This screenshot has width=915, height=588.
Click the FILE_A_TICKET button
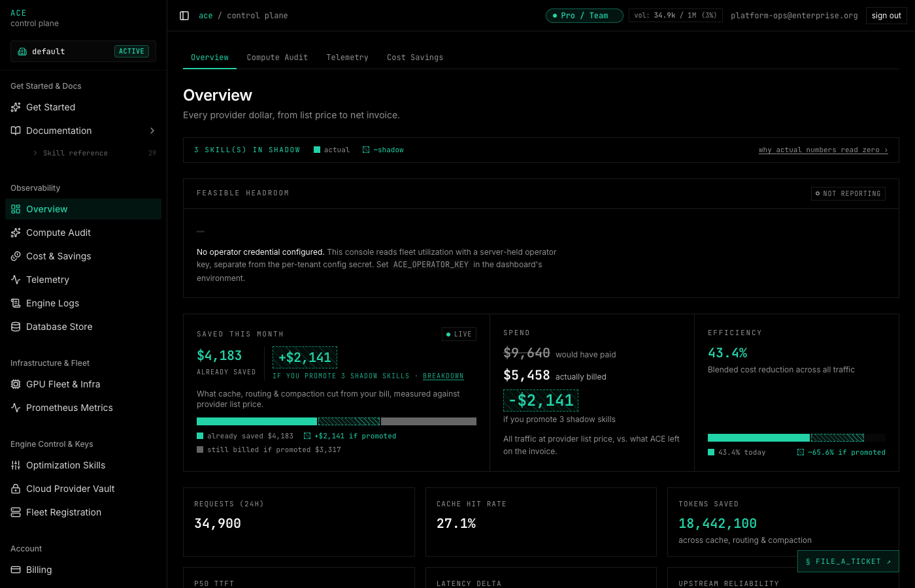pyautogui.click(x=848, y=561)
